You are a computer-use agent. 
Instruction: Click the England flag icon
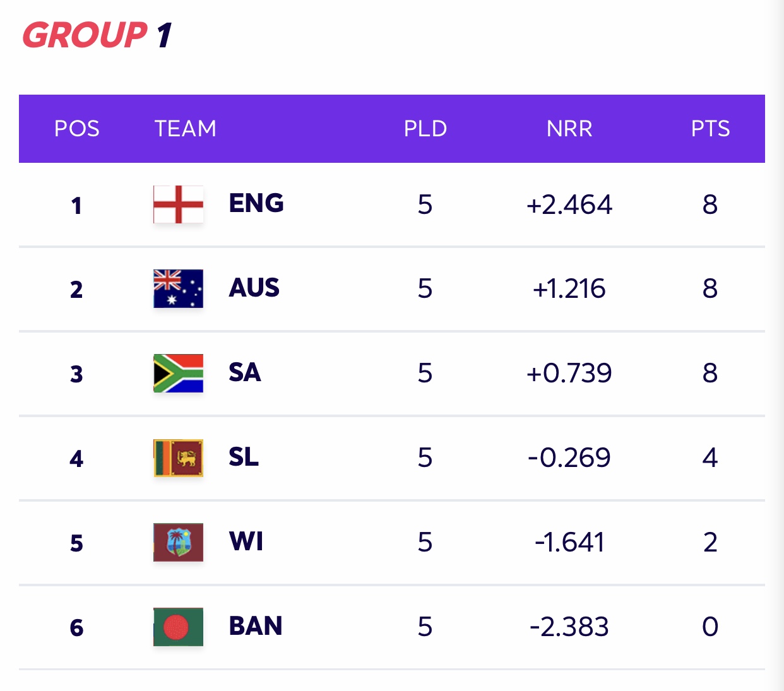coord(178,204)
